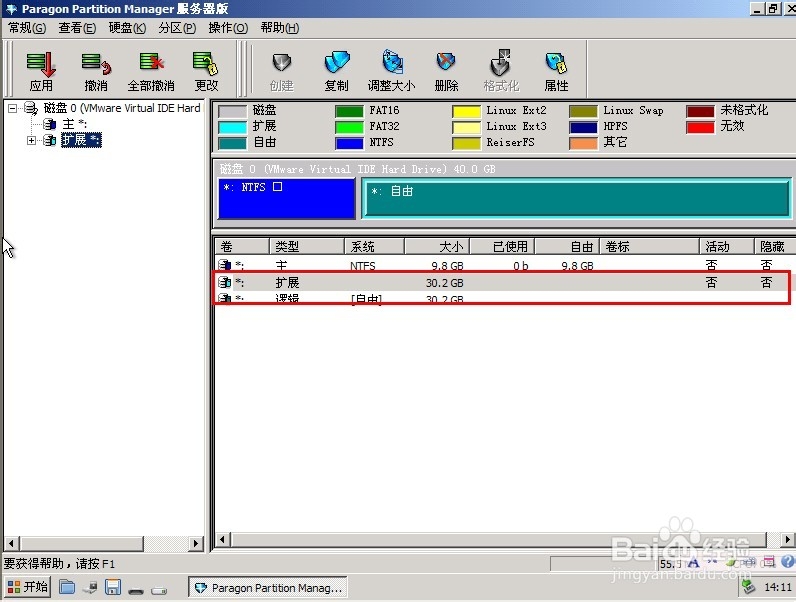The width and height of the screenshot is (796, 602).
Task: Click the 扩展 cyan legend swatch
Action: pos(233,127)
